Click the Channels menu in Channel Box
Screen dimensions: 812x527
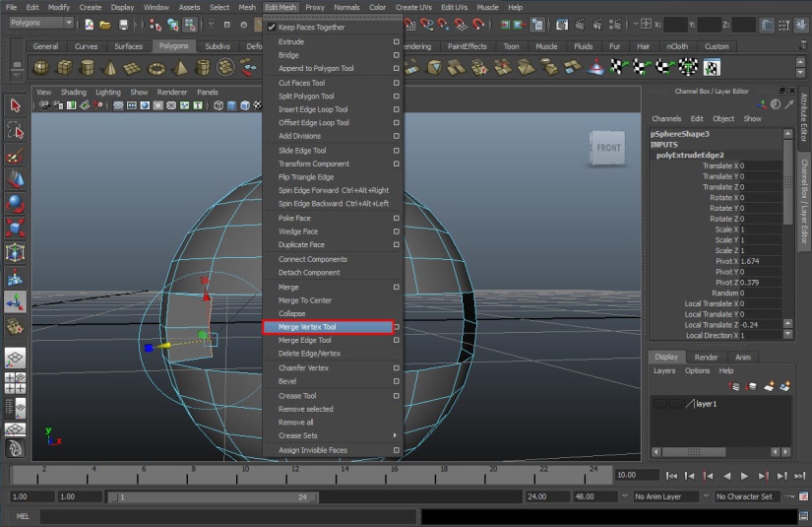pos(666,118)
